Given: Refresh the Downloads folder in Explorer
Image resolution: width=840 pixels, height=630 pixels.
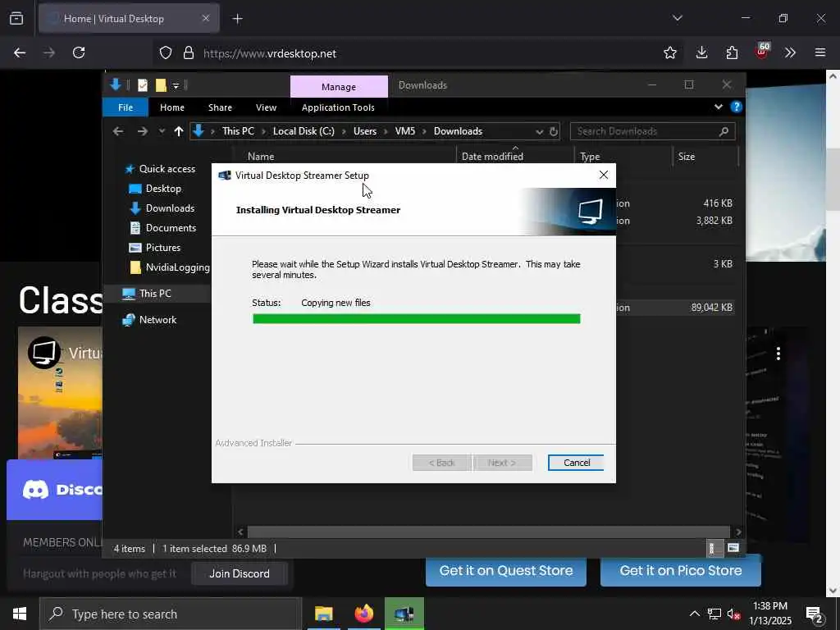Looking at the screenshot, I should tap(554, 132).
